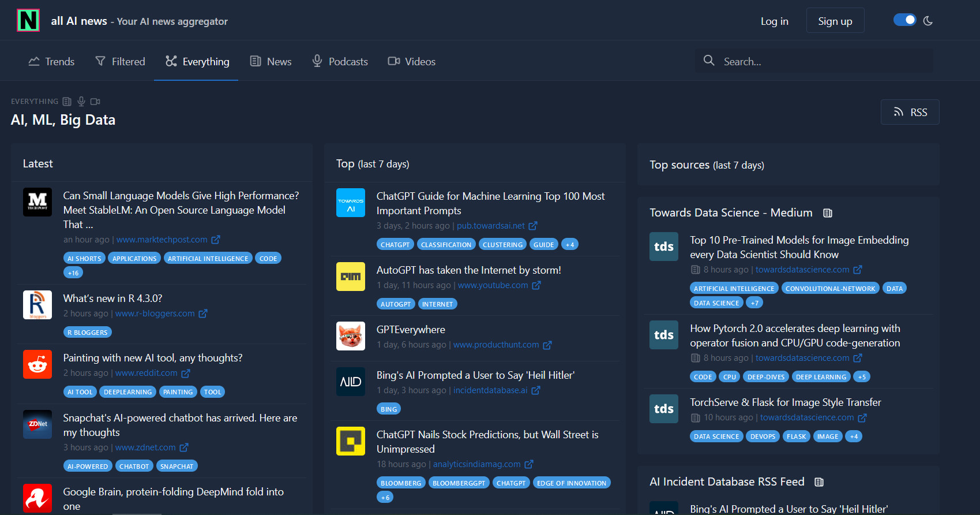Open the R bloggers logo thumbnail
This screenshot has height=515, width=980.
pyautogui.click(x=37, y=305)
